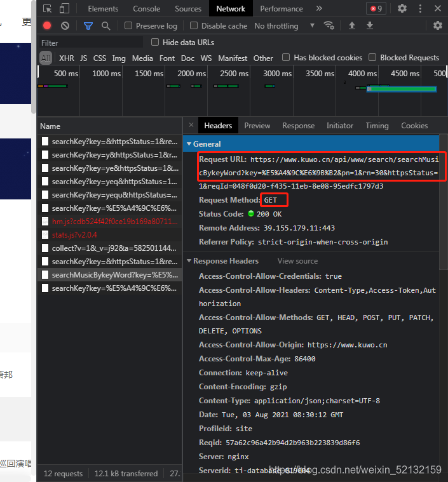This screenshot has height=482, width=448.
Task: Open network conditions wifi icon
Action: tap(329, 25)
